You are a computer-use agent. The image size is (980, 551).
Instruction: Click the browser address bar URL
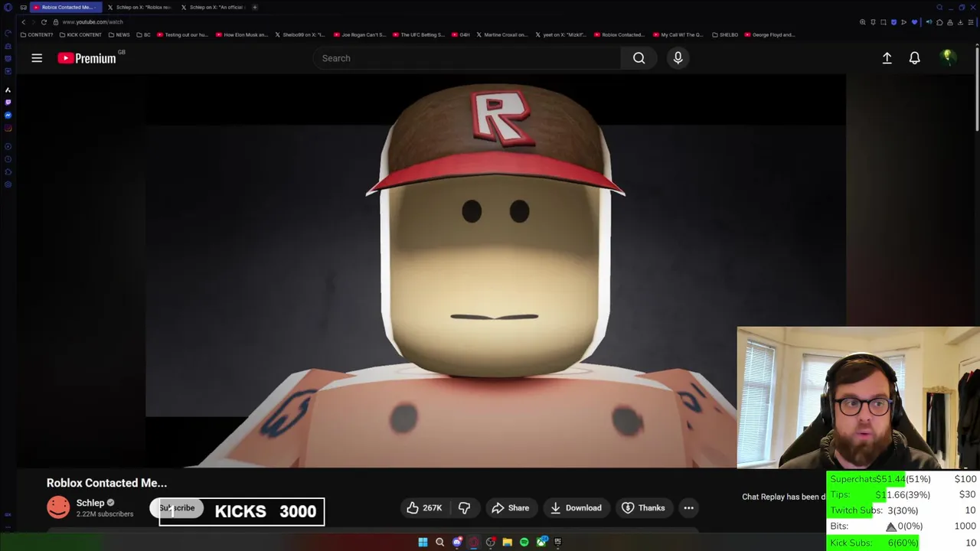click(x=93, y=22)
